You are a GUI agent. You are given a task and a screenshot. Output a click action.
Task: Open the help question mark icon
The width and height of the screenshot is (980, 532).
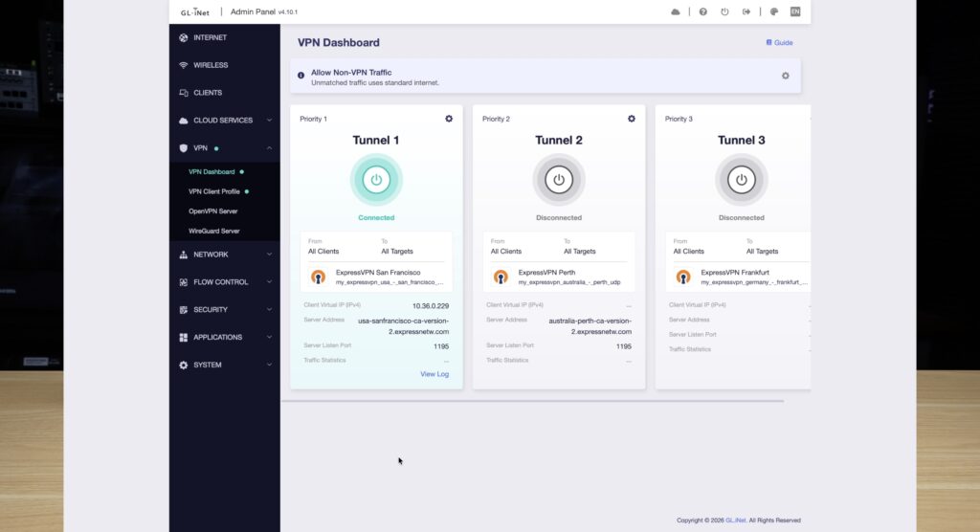(703, 11)
